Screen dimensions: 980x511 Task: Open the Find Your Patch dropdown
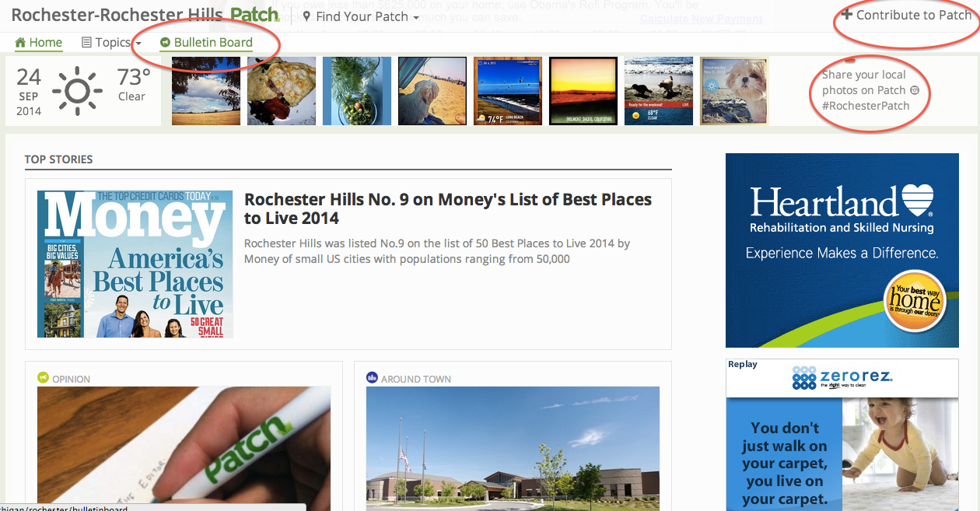(361, 16)
